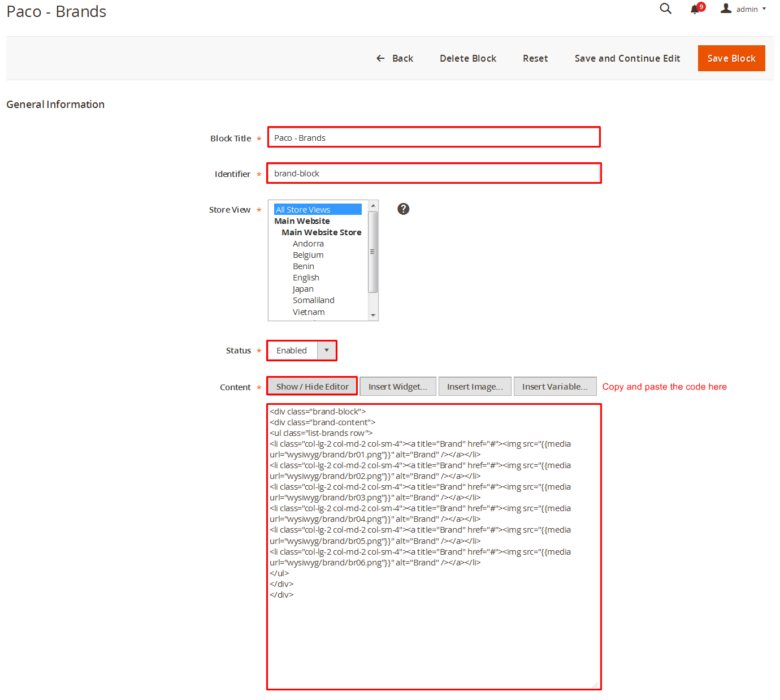
Task: Open the search magnifier icon
Action: click(666, 8)
